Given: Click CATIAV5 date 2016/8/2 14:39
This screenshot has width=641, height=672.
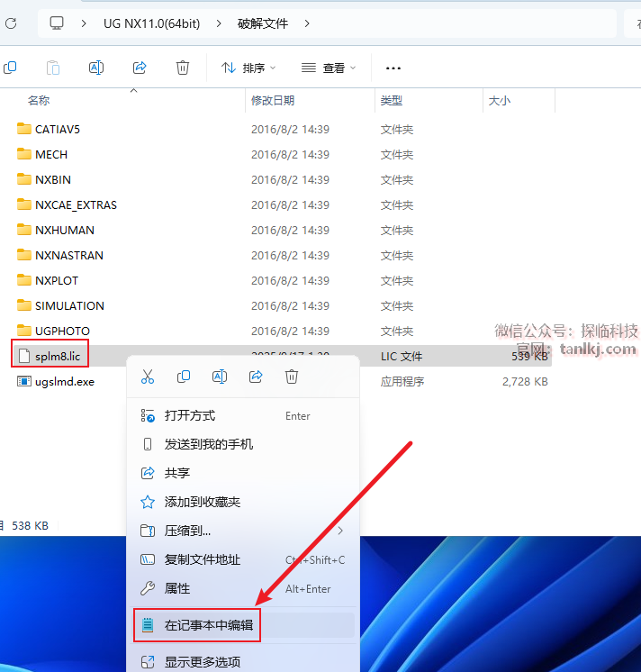Looking at the screenshot, I should pos(290,129).
